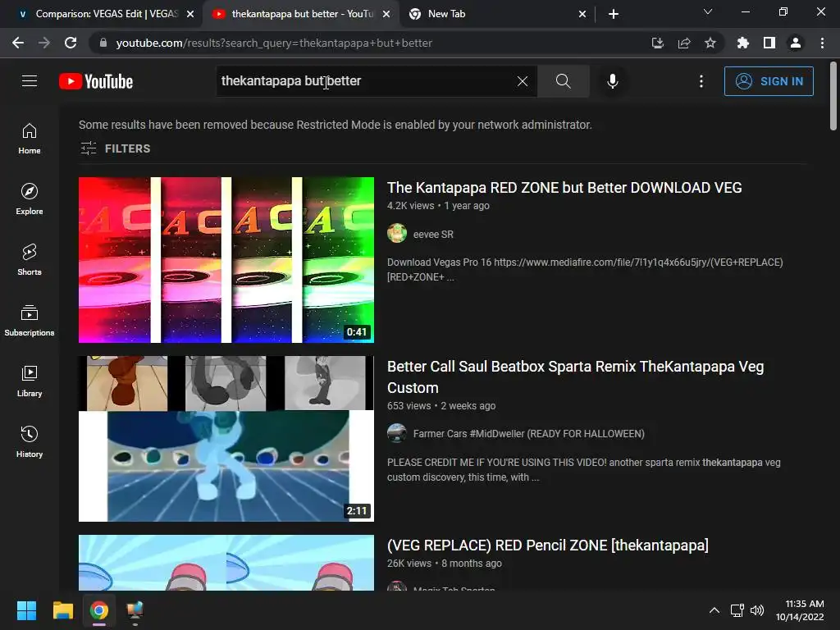Click the SIGN IN button
The image size is (840, 630).
tap(769, 81)
